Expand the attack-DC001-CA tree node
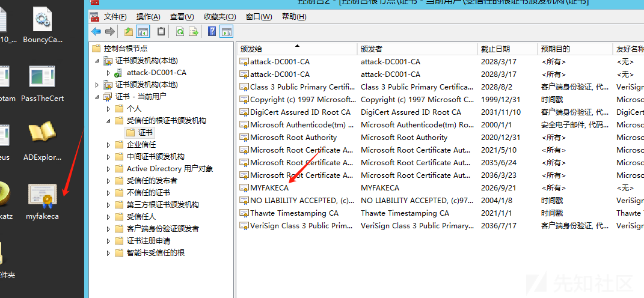The width and height of the screenshot is (644, 298). 108,73
